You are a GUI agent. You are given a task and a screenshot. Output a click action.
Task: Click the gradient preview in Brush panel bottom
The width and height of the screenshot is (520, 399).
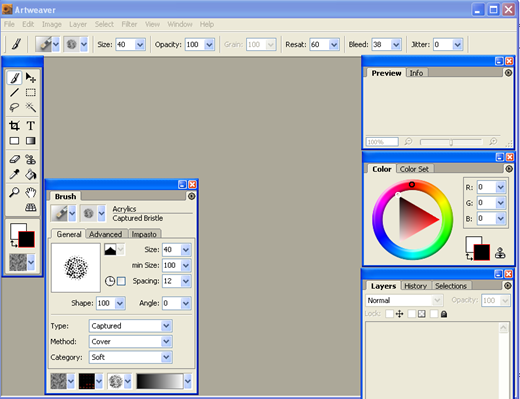click(159, 381)
